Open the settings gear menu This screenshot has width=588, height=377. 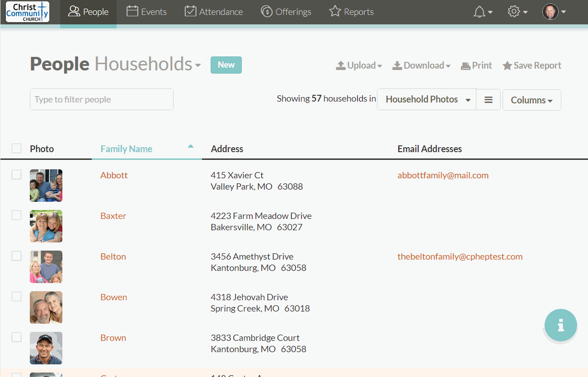(517, 12)
